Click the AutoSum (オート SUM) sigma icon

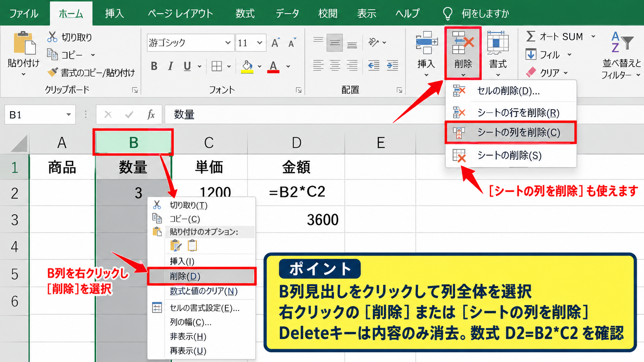pos(531,37)
